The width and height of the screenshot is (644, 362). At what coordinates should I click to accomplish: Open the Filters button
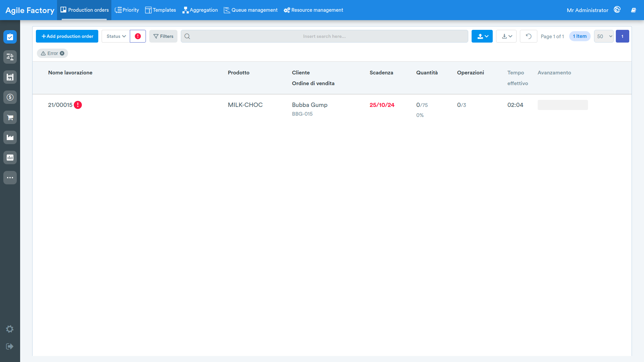coord(163,36)
